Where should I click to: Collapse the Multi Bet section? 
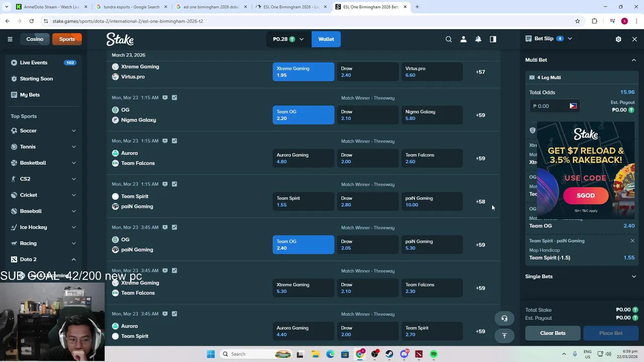click(x=634, y=60)
